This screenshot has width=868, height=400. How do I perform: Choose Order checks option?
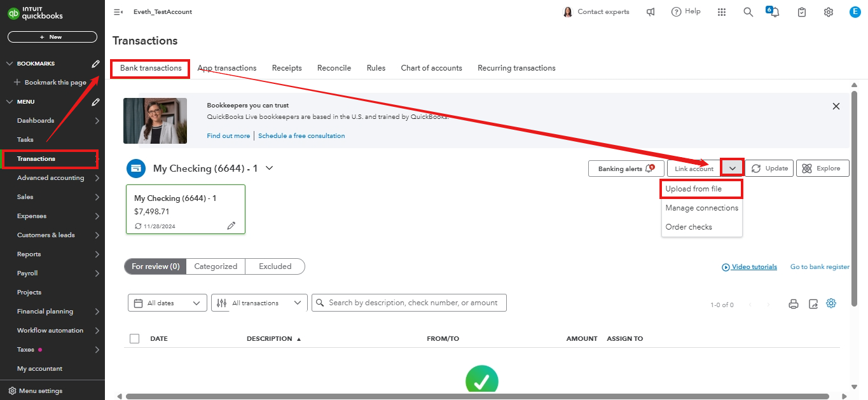701,227
